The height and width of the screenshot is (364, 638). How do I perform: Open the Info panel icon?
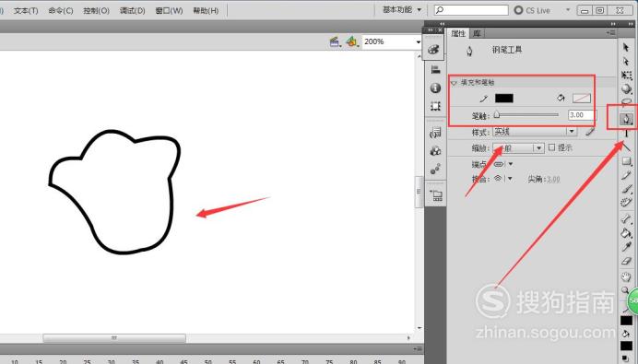[435, 88]
